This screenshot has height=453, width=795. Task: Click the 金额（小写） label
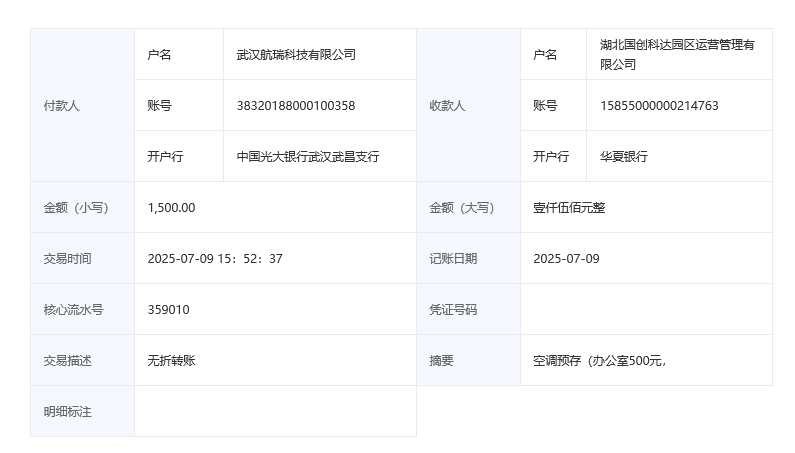tap(76, 208)
